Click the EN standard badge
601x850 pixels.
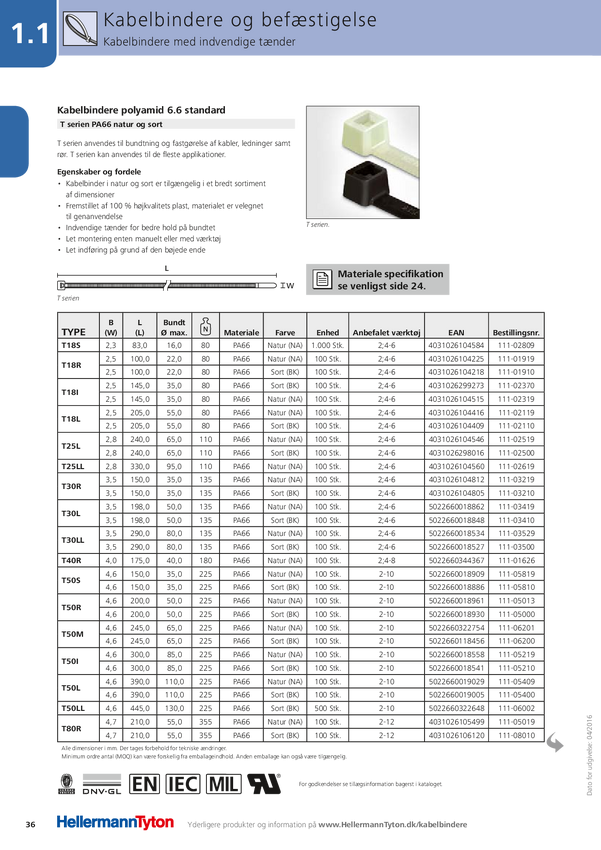point(145,784)
